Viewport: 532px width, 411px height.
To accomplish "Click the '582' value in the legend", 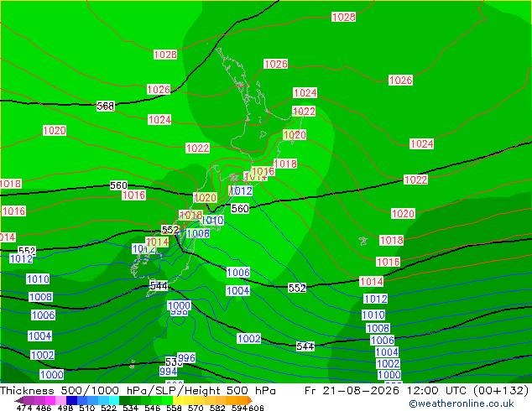I will [x=217, y=408].
